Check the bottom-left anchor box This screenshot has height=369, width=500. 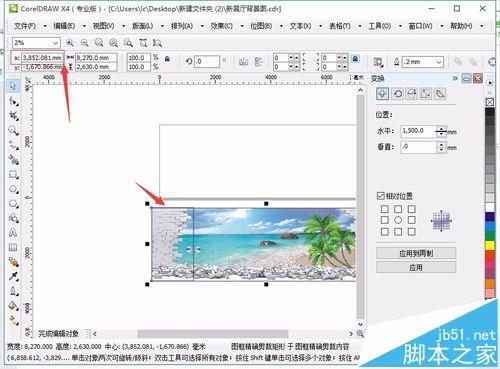[x=384, y=231]
